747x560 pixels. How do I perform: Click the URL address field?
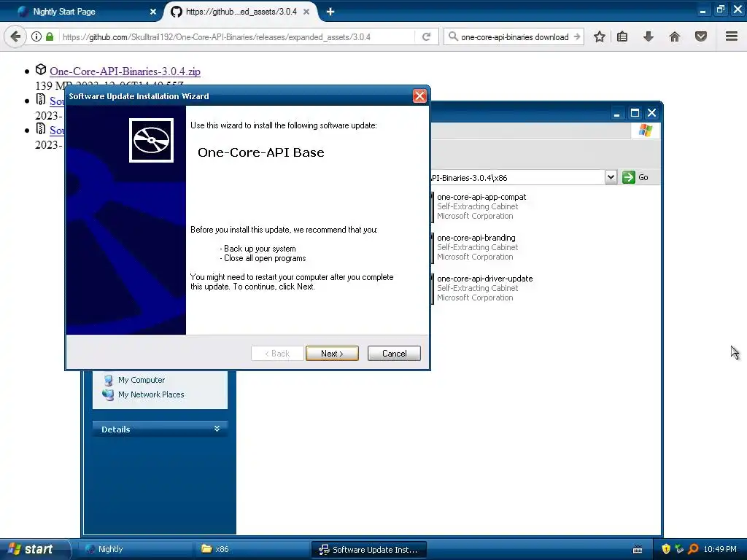click(x=236, y=36)
